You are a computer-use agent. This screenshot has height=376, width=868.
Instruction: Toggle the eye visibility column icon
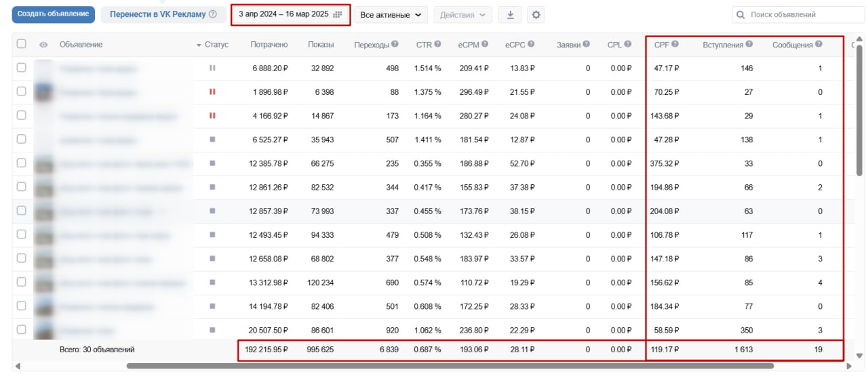point(43,45)
